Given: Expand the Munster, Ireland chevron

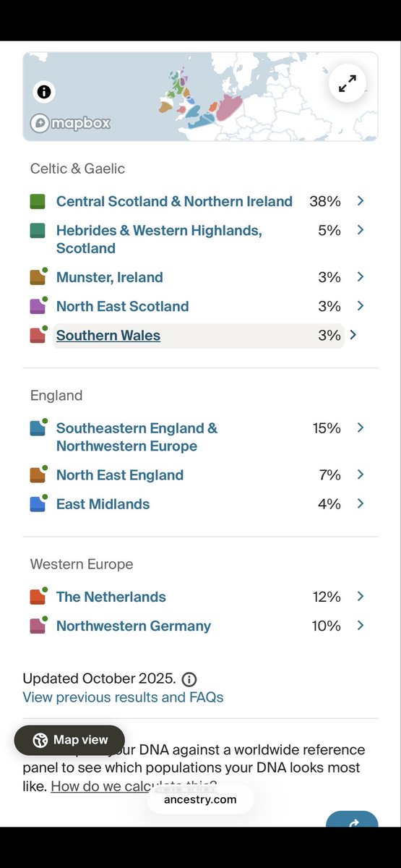Looking at the screenshot, I should tap(361, 277).
